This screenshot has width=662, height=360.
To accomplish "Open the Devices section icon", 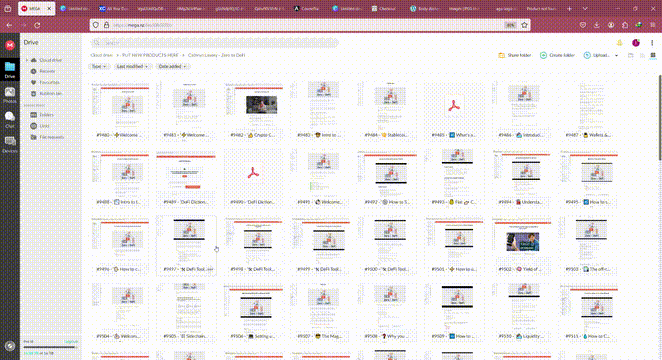I will pos(10,144).
